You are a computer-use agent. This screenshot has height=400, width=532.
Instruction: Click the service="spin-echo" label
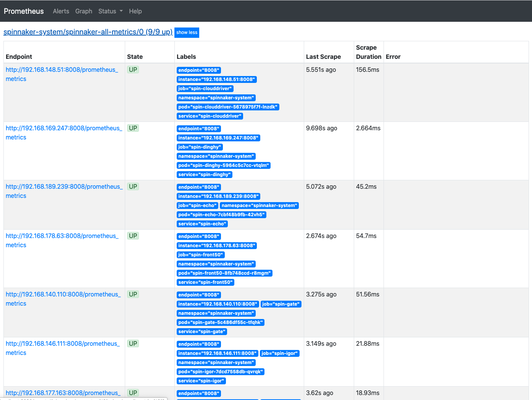pyautogui.click(x=202, y=224)
